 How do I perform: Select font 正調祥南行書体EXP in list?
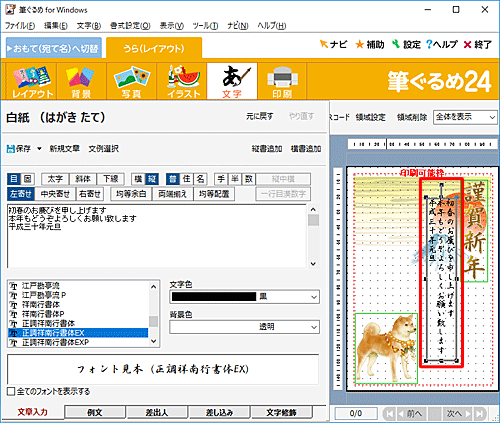[55, 342]
